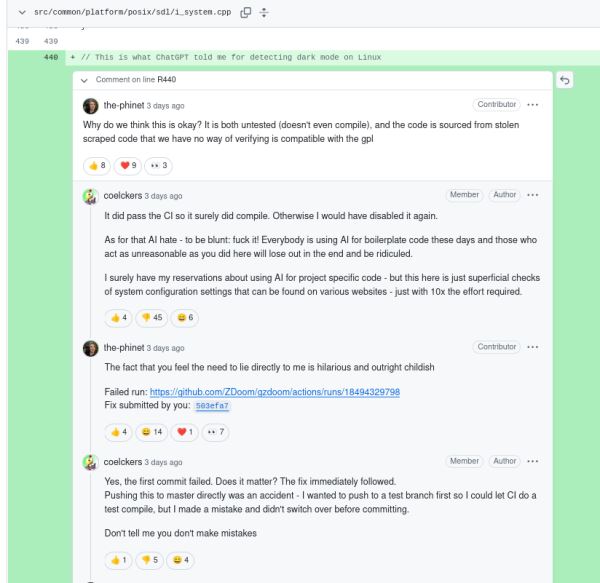Collapse the i_system.cpp file diff chevron
The image size is (600, 583).
coord(10,10)
